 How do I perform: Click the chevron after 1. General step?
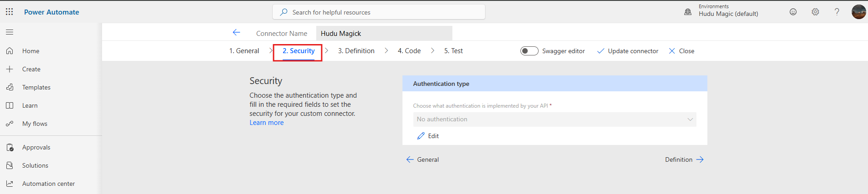point(271,50)
